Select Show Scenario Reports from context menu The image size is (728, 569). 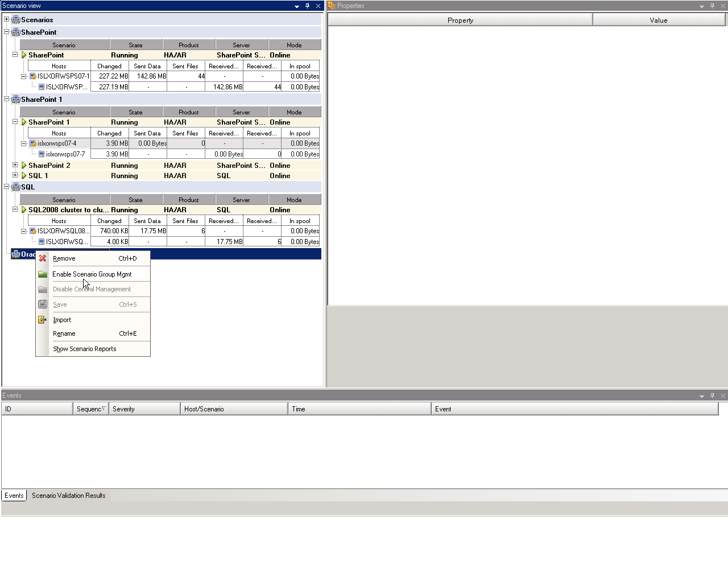coord(84,349)
